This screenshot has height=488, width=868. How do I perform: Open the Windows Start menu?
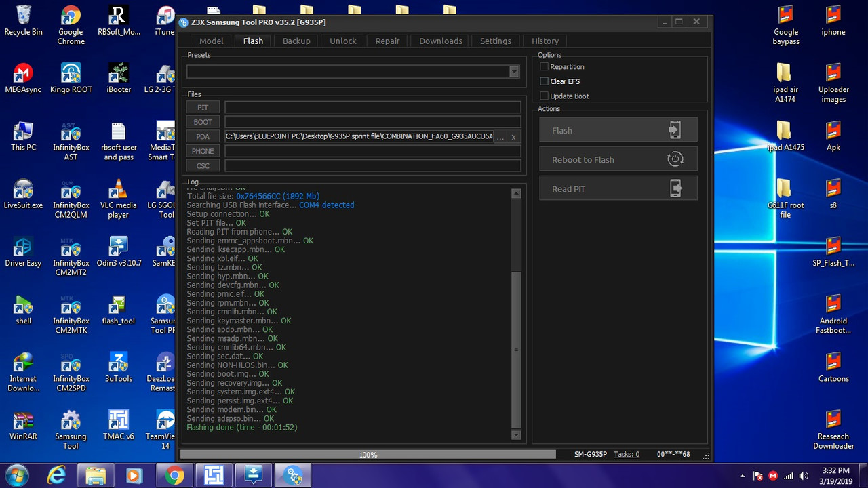coord(16,474)
